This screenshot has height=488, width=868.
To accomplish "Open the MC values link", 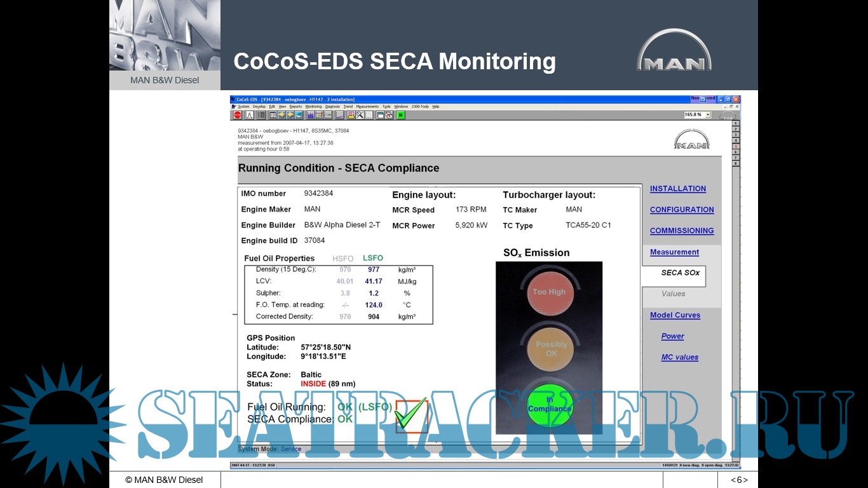I will tap(679, 357).
